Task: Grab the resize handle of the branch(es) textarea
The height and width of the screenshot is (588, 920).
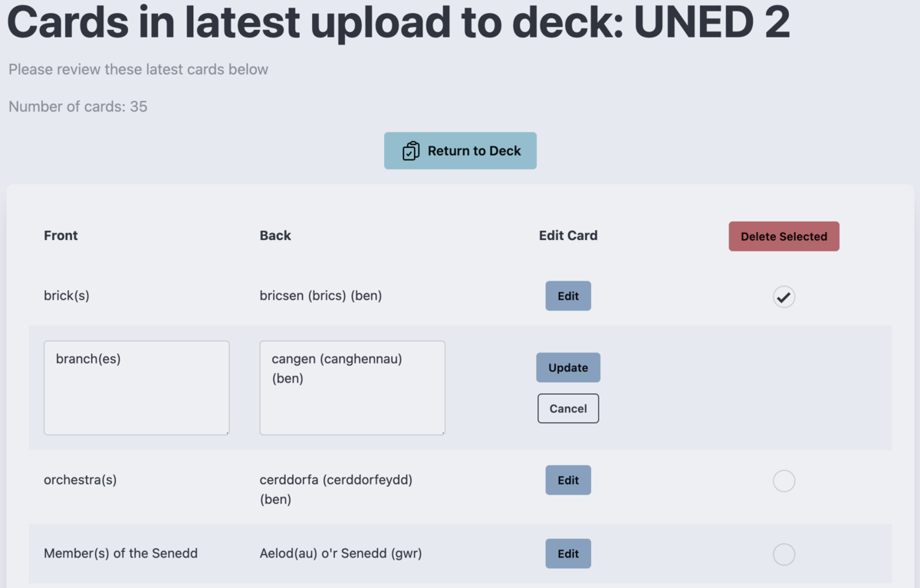Action: tap(226, 432)
